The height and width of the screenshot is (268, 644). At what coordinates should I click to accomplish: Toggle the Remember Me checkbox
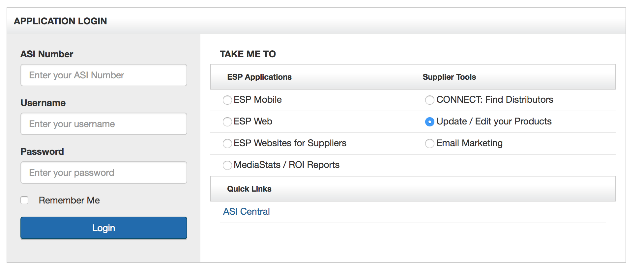coord(24,200)
